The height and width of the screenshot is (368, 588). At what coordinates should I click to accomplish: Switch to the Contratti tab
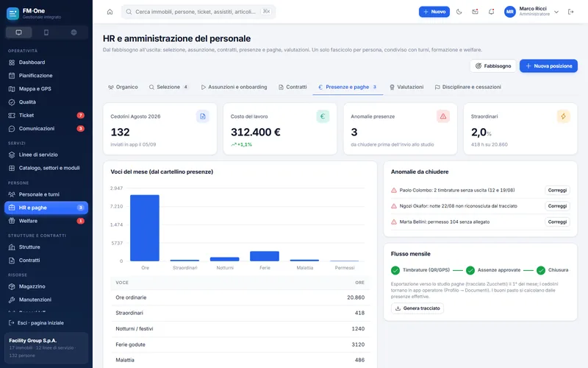[293, 87]
